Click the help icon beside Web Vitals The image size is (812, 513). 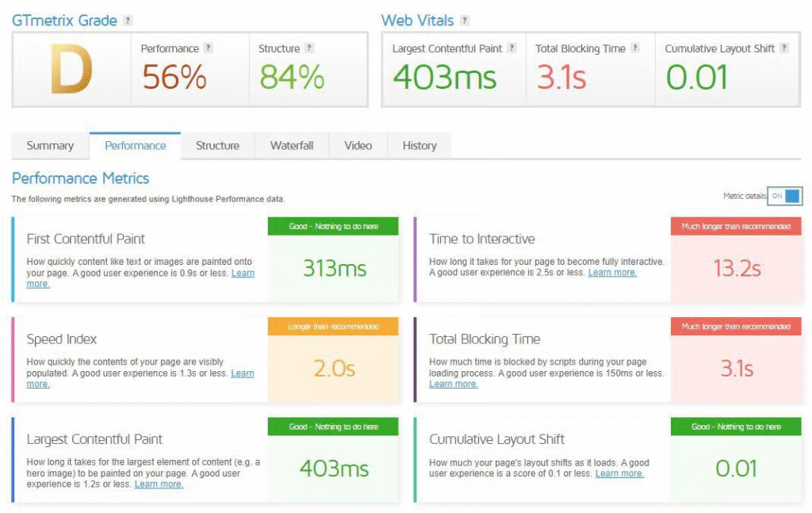[x=465, y=21]
